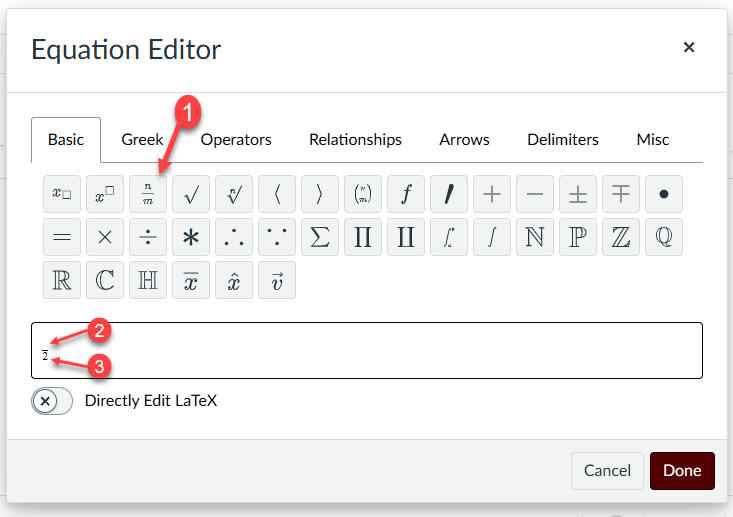Insert the vector arrow v symbol
This screenshot has width=733, height=517.
tap(277, 280)
